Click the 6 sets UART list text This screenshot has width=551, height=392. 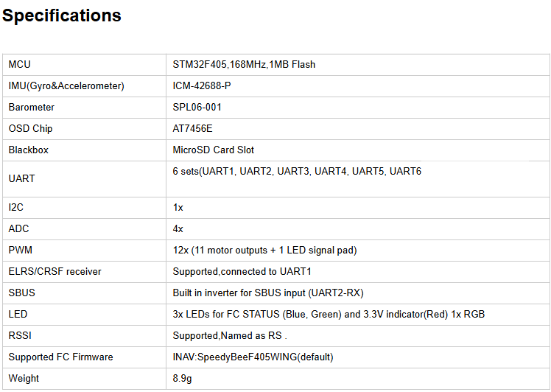(x=297, y=172)
